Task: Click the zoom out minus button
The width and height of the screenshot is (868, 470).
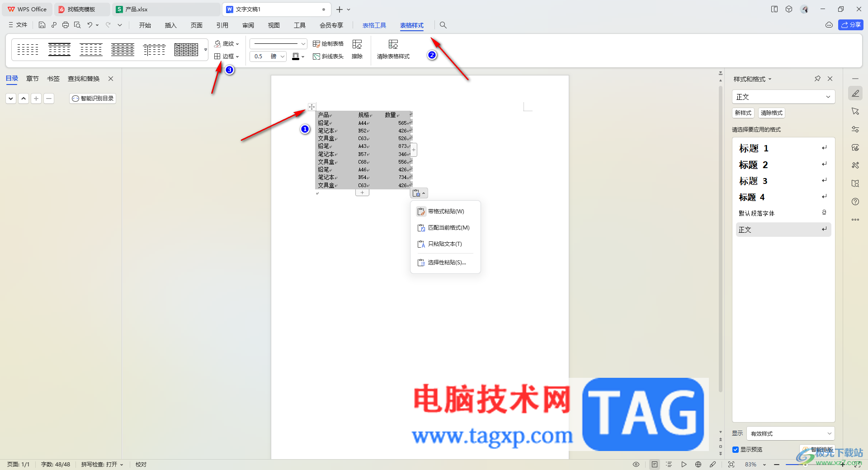Action: point(777,465)
